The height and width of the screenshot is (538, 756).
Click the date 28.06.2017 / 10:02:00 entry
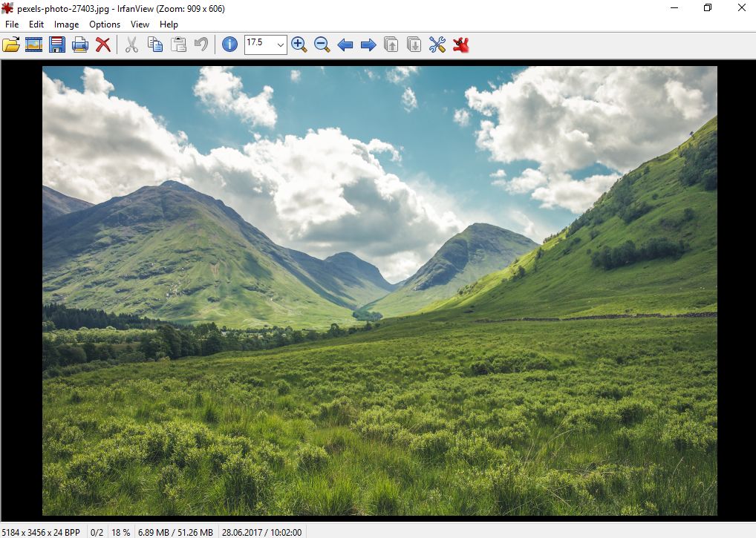262,532
